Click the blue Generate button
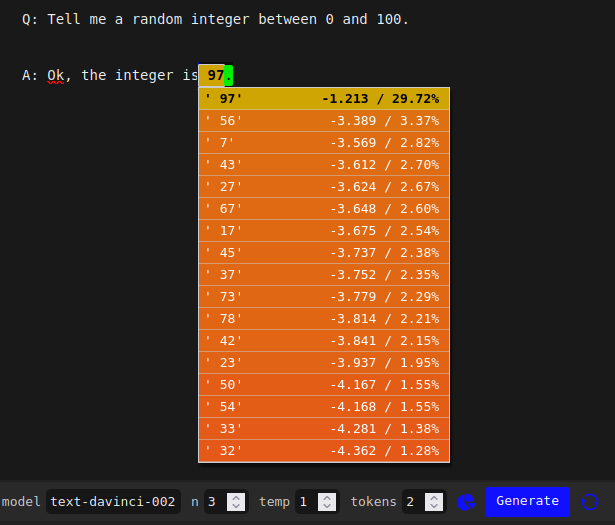 coord(527,501)
